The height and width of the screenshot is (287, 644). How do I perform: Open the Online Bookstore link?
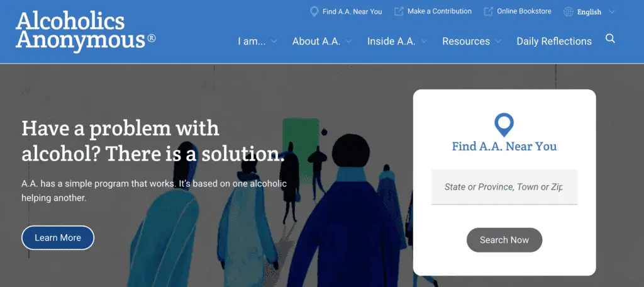(x=524, y=11)
